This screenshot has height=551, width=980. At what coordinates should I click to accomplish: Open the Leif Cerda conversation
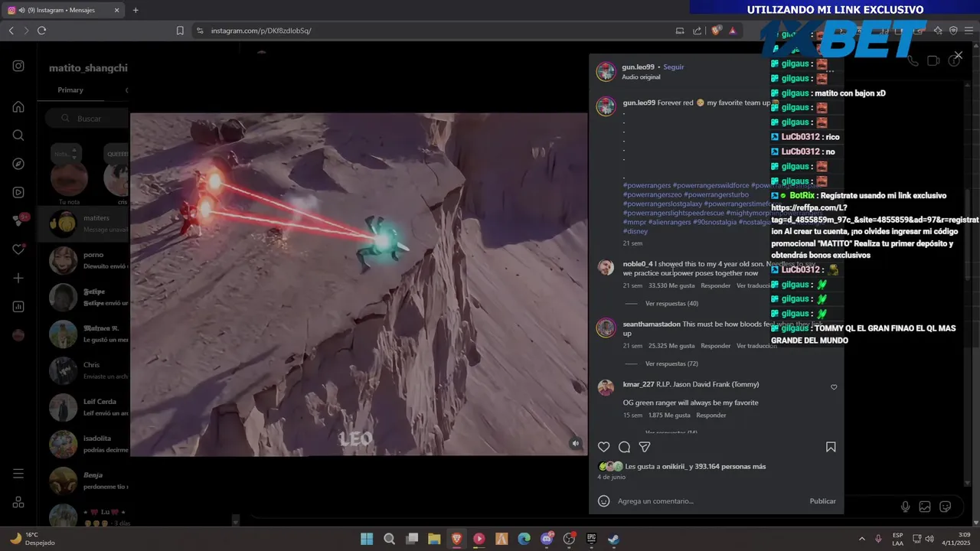83,407
